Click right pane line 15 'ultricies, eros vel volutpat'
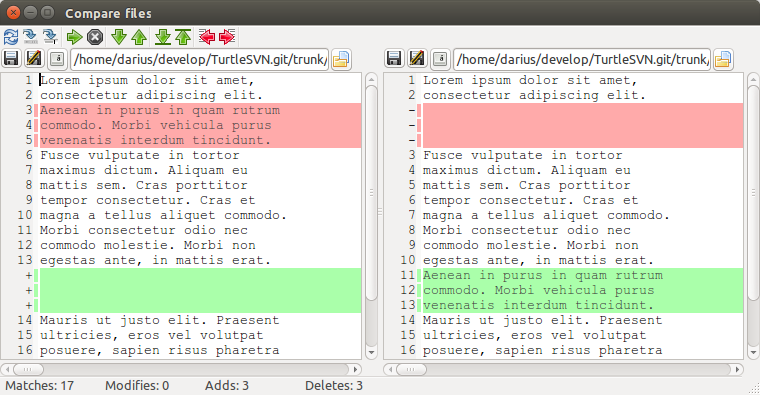This screenshot has height=395, width=760. [x=535, y=335]
